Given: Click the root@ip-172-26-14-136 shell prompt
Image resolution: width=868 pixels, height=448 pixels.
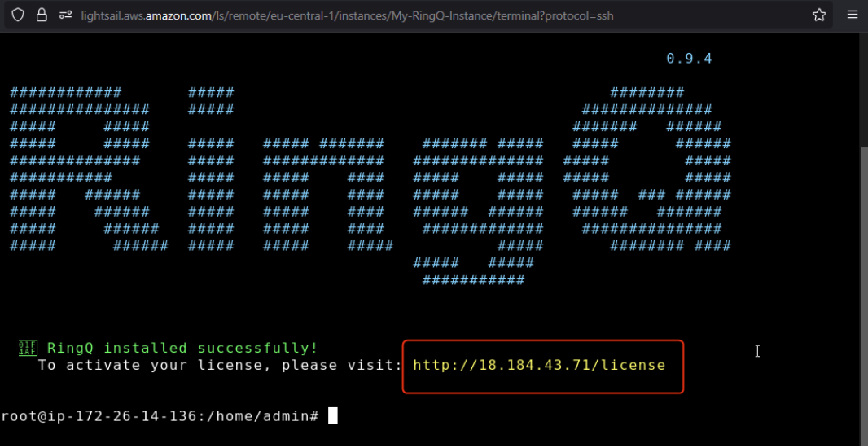Looking at the screenshot, I should [x=160, y=416].
